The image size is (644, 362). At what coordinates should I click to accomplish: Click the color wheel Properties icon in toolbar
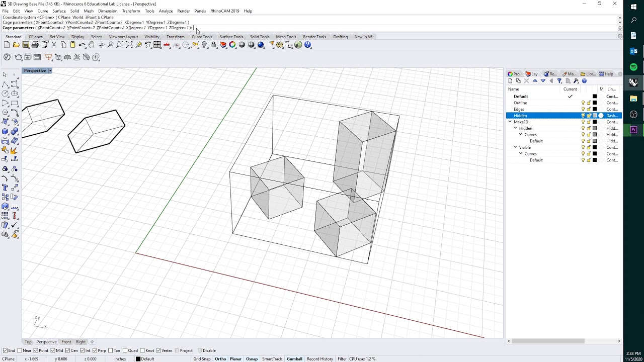(x=232, y=45)
